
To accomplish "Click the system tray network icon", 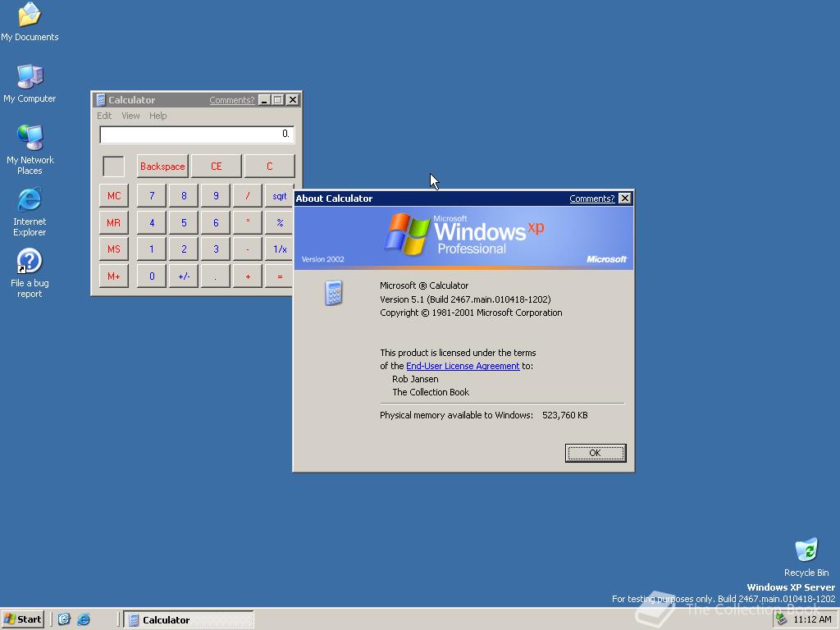I will (781, 619).
